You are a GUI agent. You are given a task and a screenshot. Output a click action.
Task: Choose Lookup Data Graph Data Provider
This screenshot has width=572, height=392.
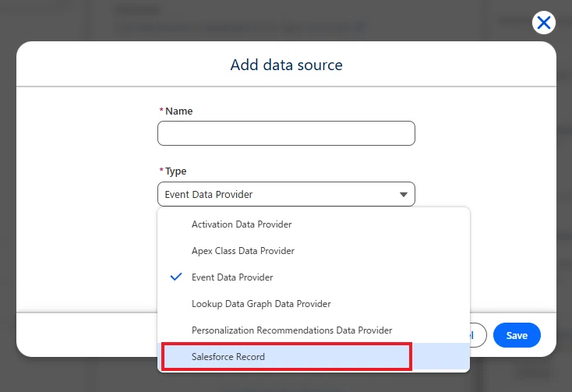pyautogui.click(x=313, y=304)
